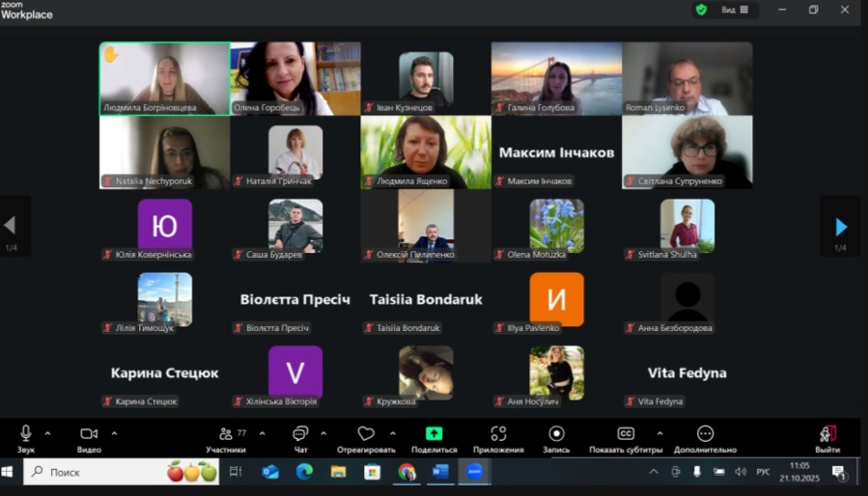The height and width of the screenshot is (496, 868).
Task: Start recording with the Запись button
Action: pyautogui.click(x=556, y=434)
